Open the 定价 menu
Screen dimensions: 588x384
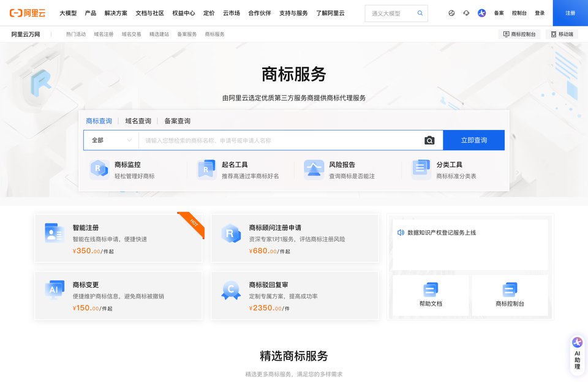pyautogui.click(x=209, y=13)
